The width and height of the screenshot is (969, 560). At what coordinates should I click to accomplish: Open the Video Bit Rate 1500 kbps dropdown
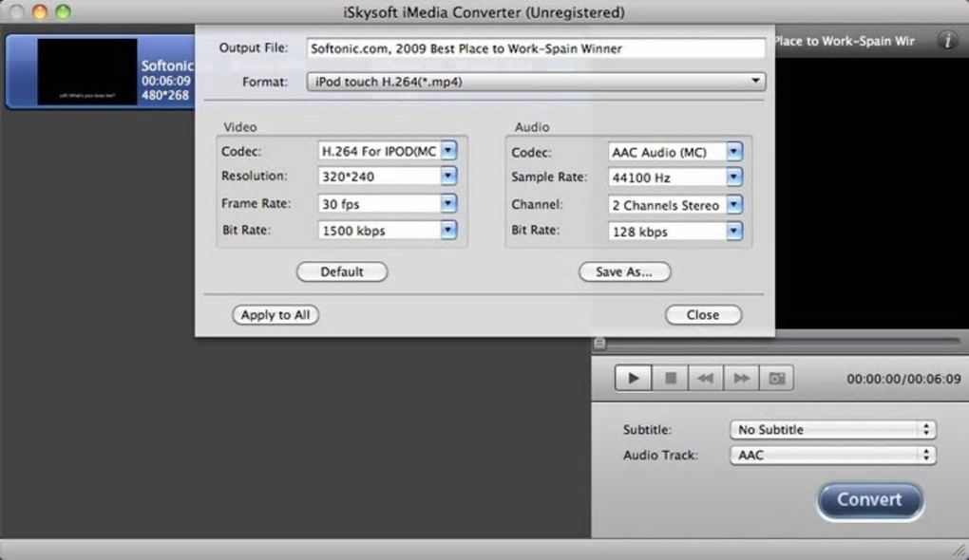click(388, 231)
